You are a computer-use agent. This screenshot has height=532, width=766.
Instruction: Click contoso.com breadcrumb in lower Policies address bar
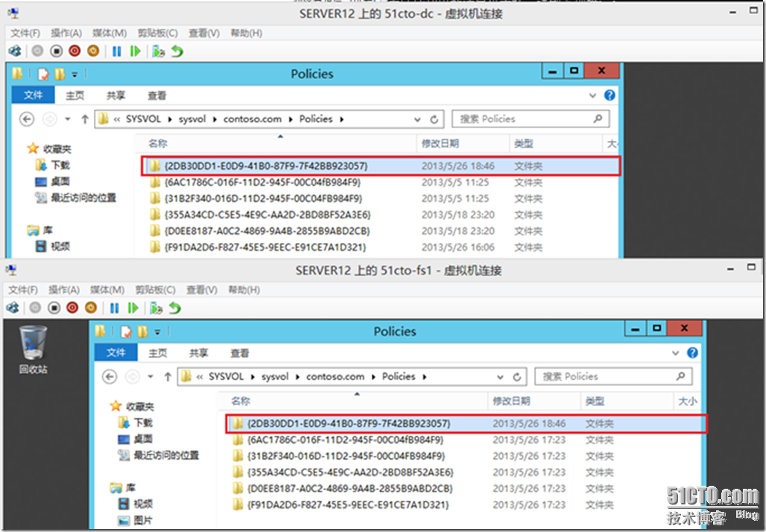click(335, 377)
